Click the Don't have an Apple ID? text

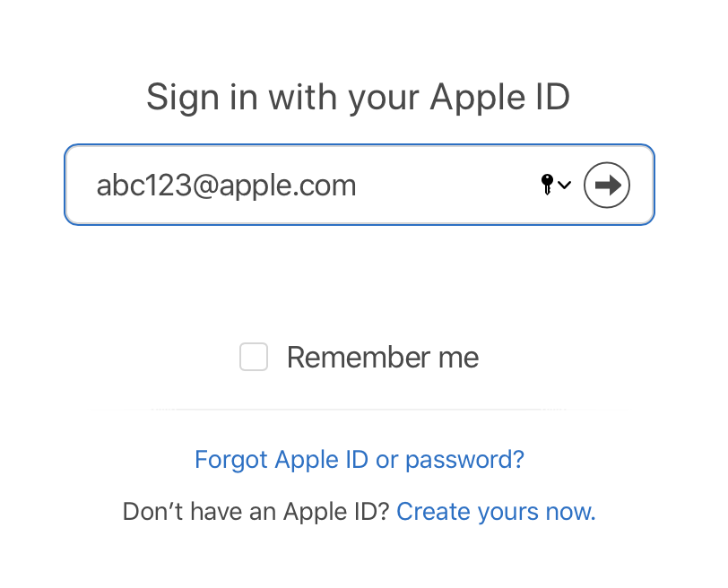click(x=256, y=512)
